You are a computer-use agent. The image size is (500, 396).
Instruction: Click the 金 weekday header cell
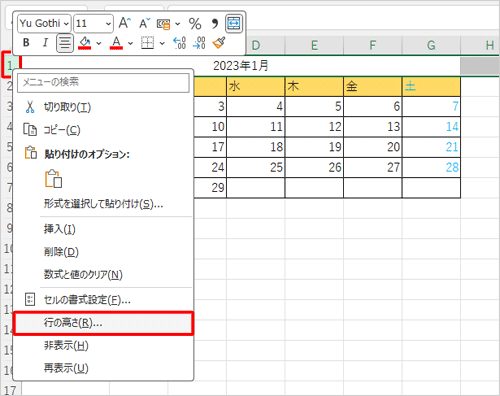pyautogui.click(x=373, y=87)
